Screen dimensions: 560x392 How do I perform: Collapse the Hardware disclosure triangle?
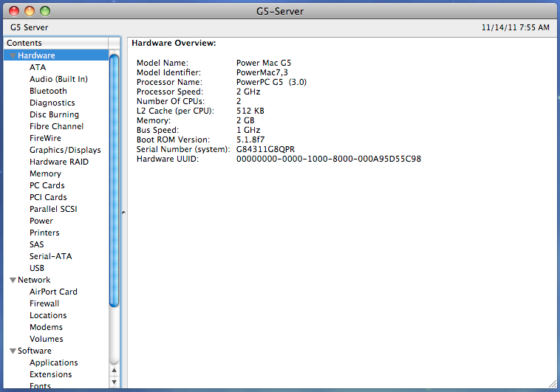[13, 55]
